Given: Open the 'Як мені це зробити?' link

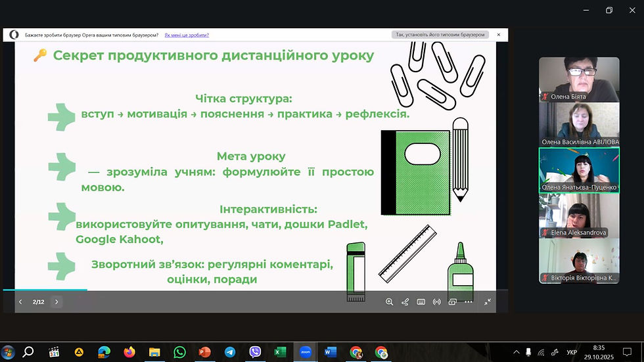Looking at the screenshot, I should click(x=187, y=35).
